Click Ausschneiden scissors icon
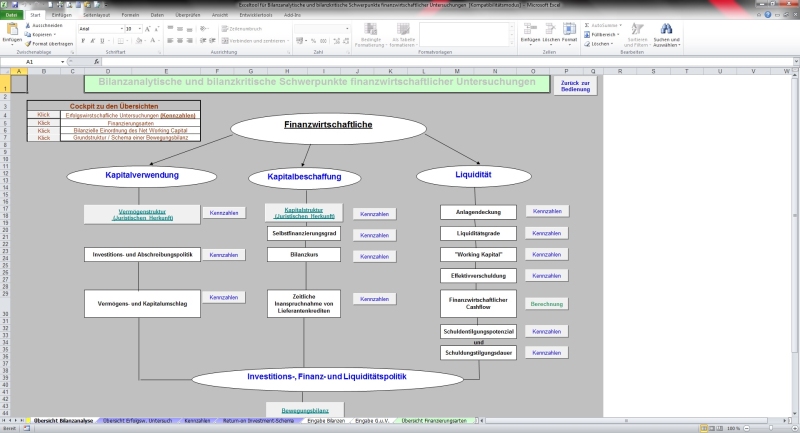 [x=30, y=26]
